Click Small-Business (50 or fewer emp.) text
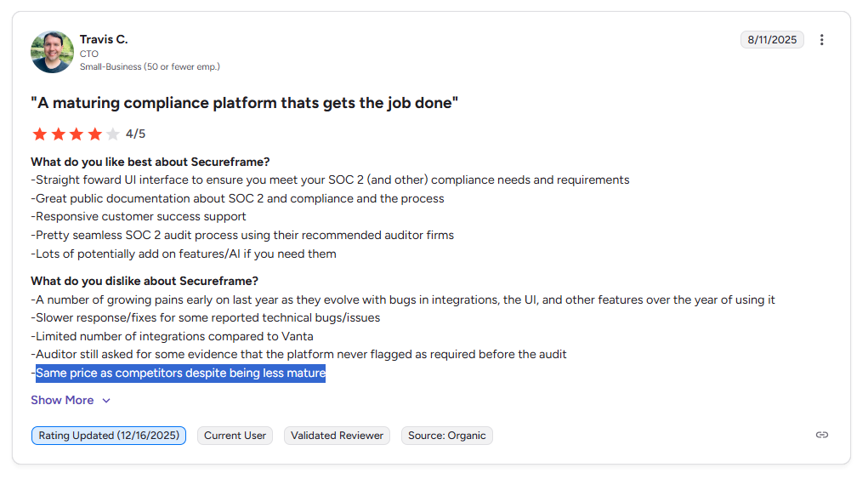868x479 pixels. click(150, 66)
